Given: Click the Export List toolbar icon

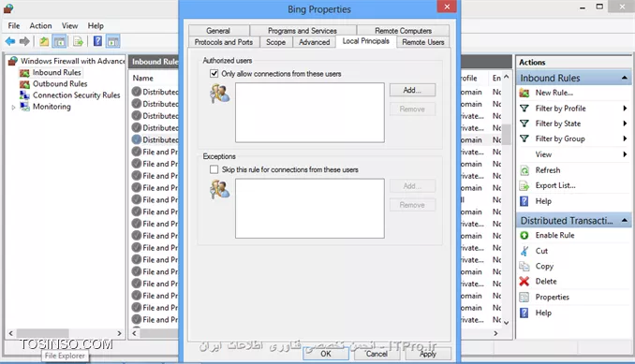Looking at the screenshot, I should click(x=78, y=41).
